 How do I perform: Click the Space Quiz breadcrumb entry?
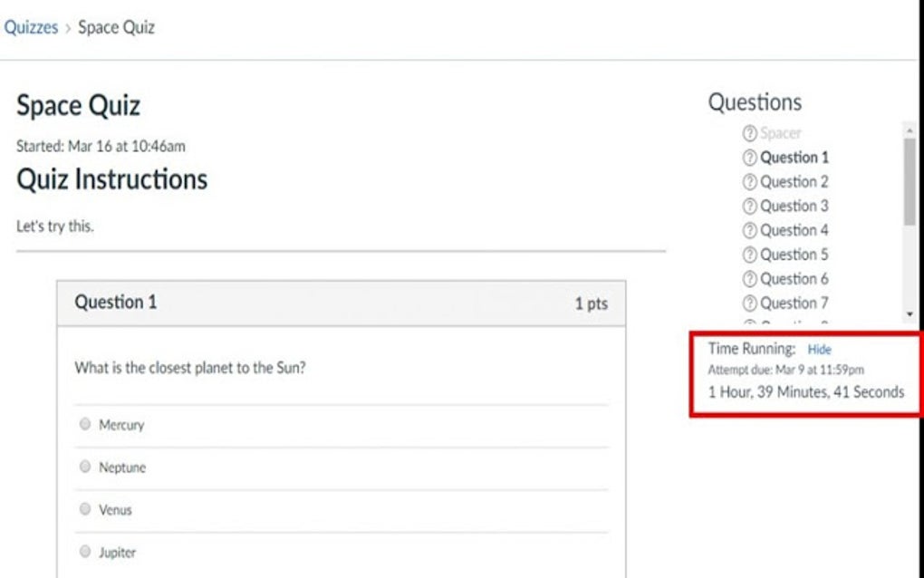coord(116,27)
